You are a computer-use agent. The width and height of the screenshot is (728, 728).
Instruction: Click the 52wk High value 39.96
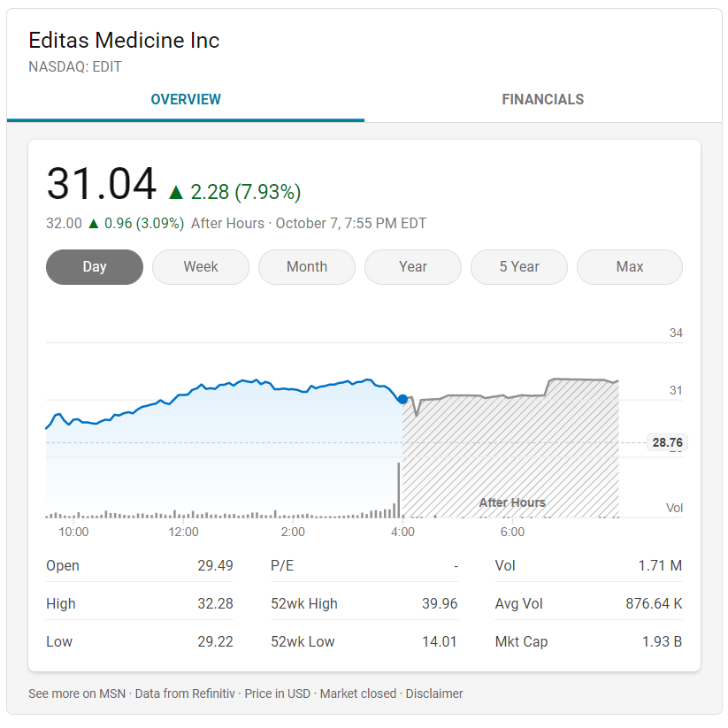pyautogui.click(x=440, y=603)
